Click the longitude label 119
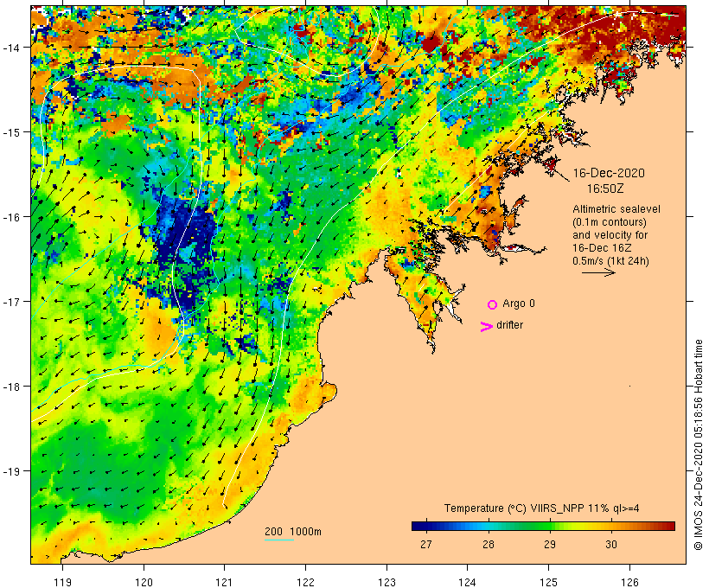This screenshot has height=588, width=709. tap(62, 582)
